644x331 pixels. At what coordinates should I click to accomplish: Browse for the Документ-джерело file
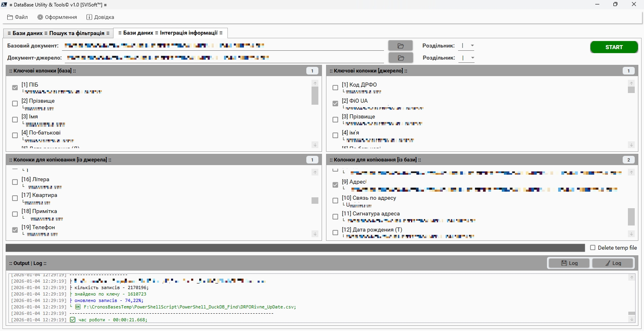click(400, 58)
